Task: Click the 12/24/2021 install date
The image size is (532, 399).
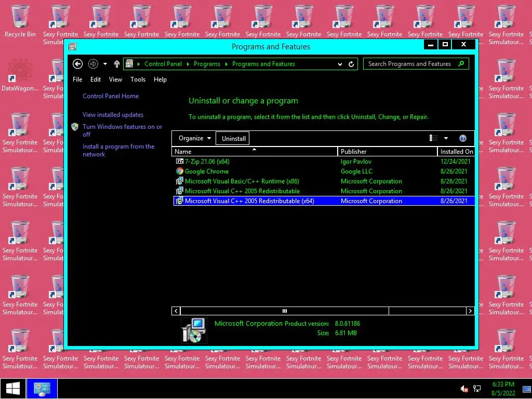Action: point(455,162)
